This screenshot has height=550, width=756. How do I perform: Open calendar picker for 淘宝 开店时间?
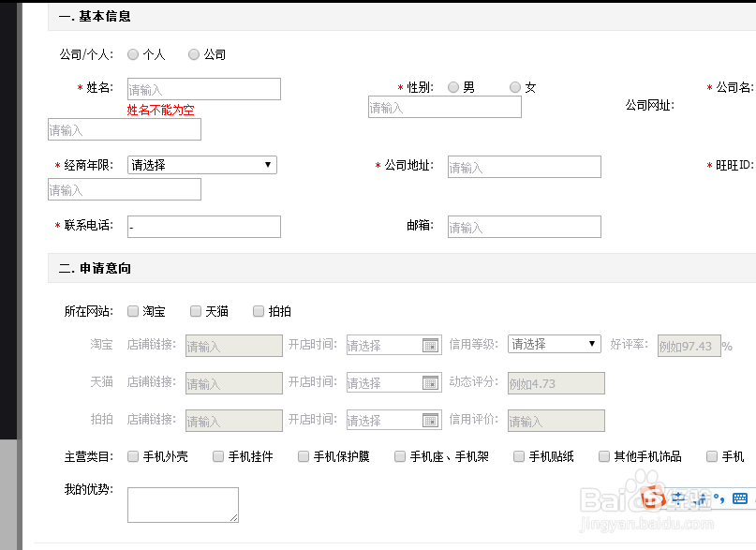[x=430, y=345]
